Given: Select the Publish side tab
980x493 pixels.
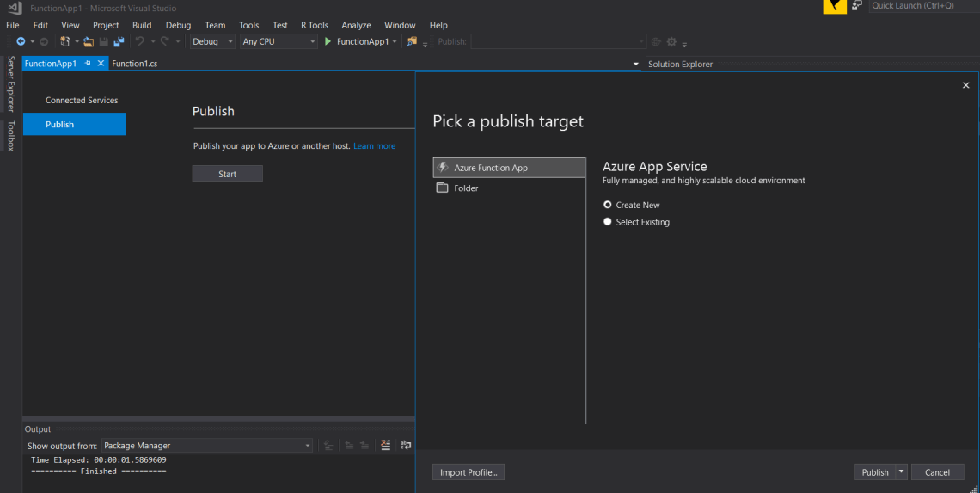Looking at the screenshot, I should (75, 124).
